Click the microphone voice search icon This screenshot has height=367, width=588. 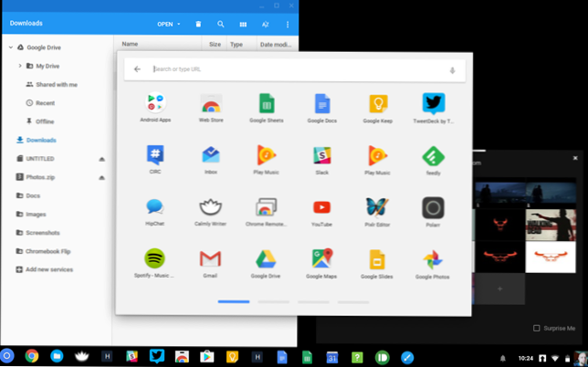click(452, 70)
